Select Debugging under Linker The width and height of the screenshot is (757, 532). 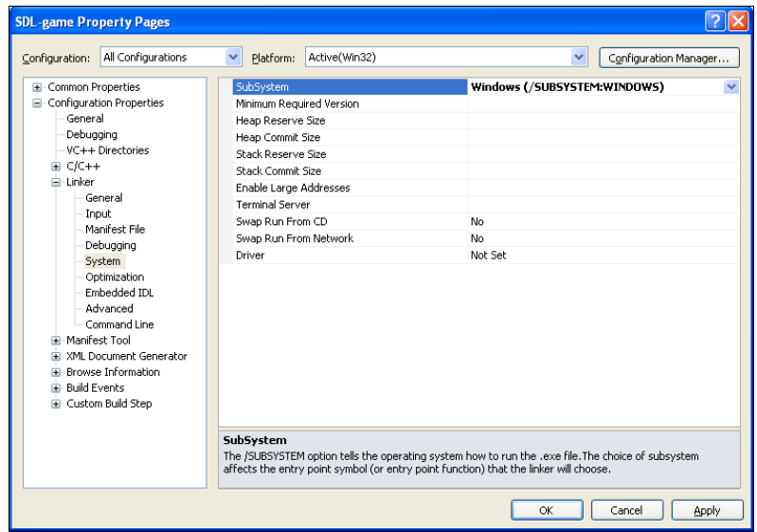[111, 245]
